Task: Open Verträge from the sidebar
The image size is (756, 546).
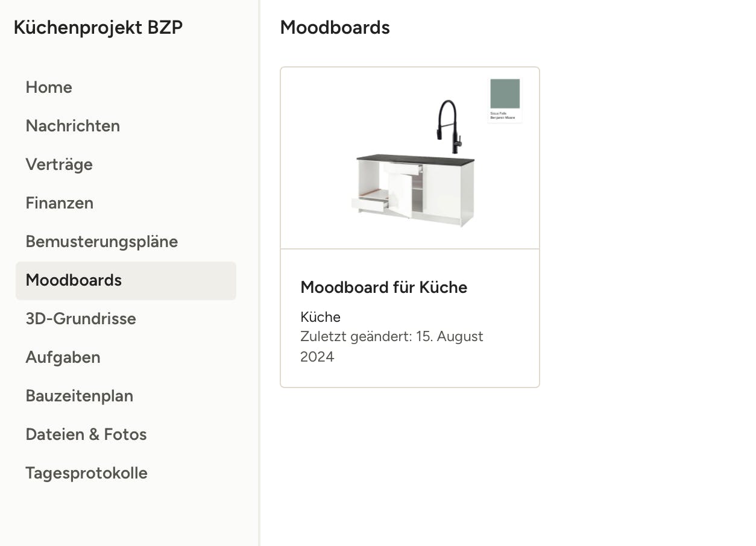Action: pyautogui.click(x=59, y=165)
